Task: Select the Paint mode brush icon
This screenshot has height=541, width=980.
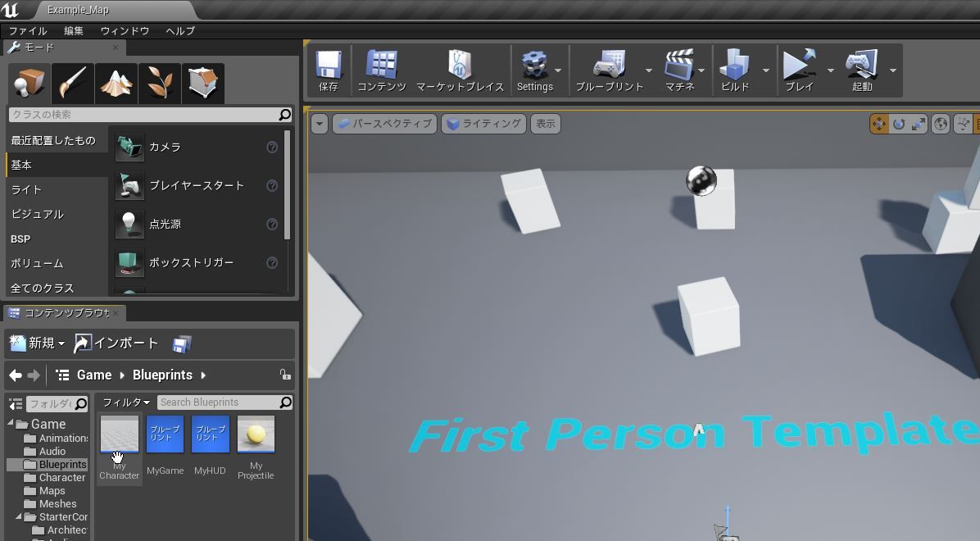Action: pyautogui.click(x=73, y=83)
